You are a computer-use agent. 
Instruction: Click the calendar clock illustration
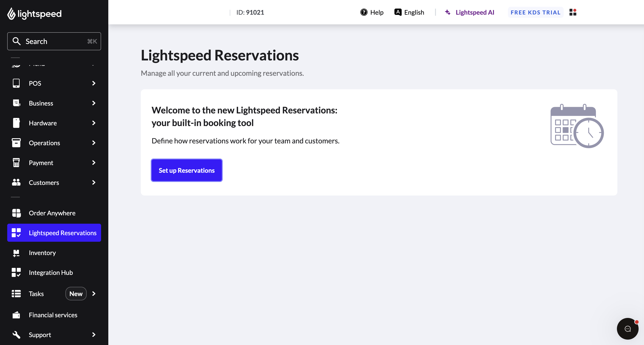pos(577,126)
